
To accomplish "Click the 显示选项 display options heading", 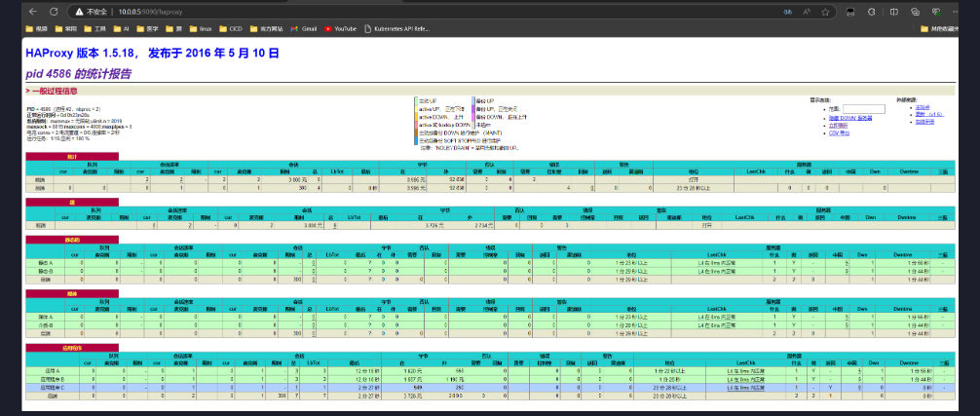I will tap(819, 99).
